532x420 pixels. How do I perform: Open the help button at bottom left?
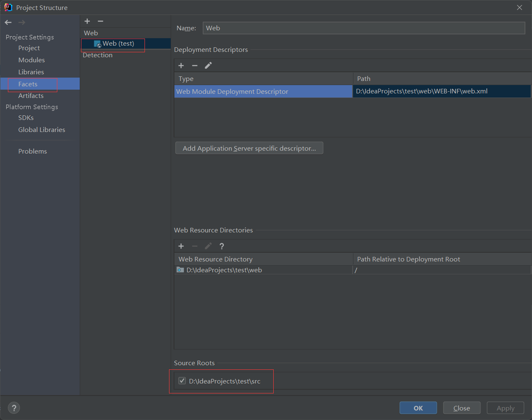point(14,408)
